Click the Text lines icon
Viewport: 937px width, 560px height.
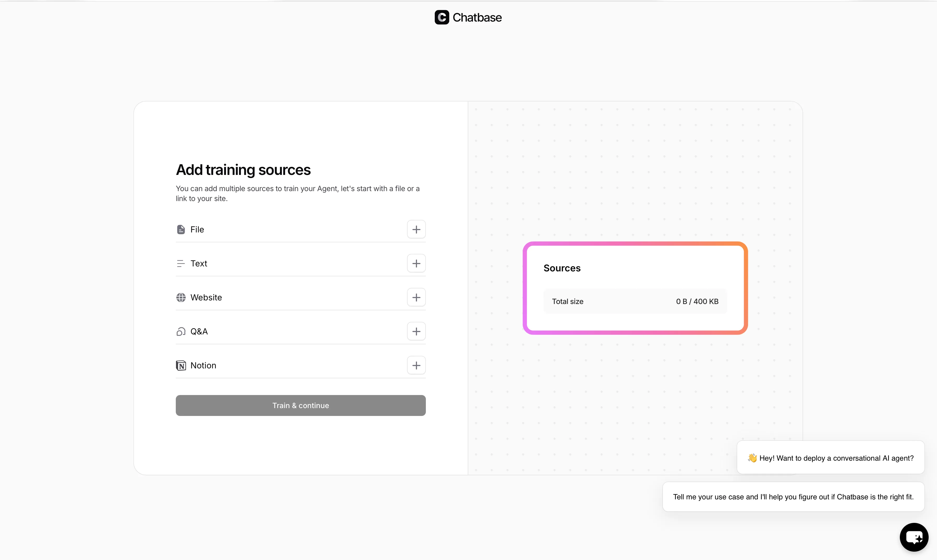coord(181,263)
